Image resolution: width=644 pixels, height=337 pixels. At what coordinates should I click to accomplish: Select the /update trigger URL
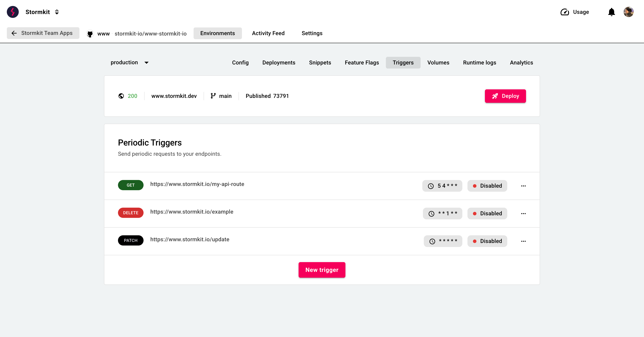point(190,239)
